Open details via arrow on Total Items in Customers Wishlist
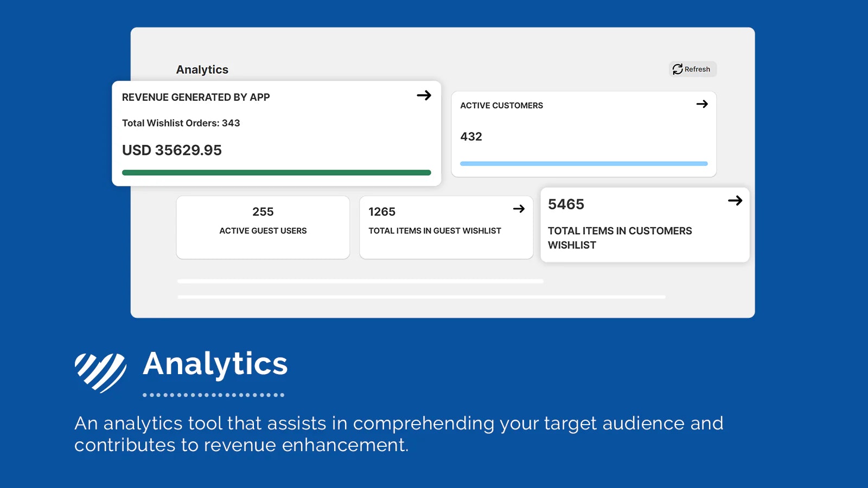The height and width of the screenshot is (488, 868). 736,201
